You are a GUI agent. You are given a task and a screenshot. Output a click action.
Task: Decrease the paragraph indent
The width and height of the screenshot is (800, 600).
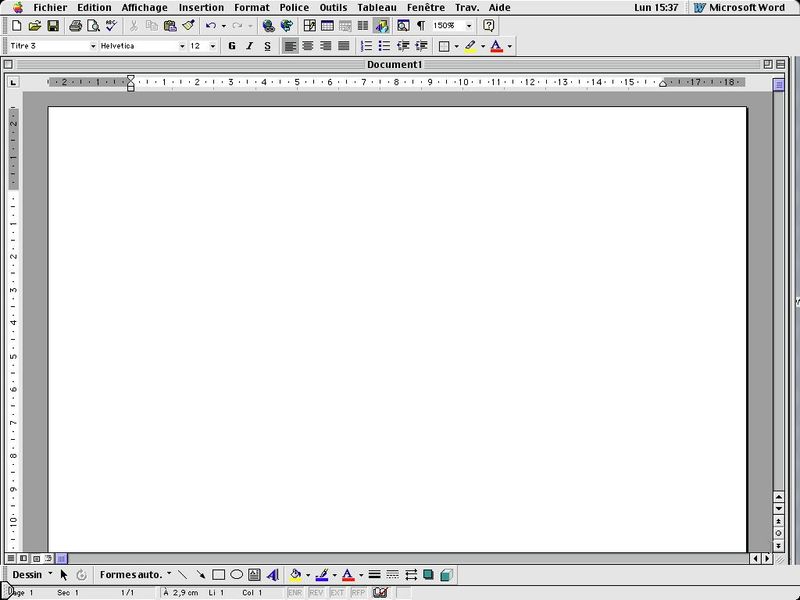coord(403,46)
